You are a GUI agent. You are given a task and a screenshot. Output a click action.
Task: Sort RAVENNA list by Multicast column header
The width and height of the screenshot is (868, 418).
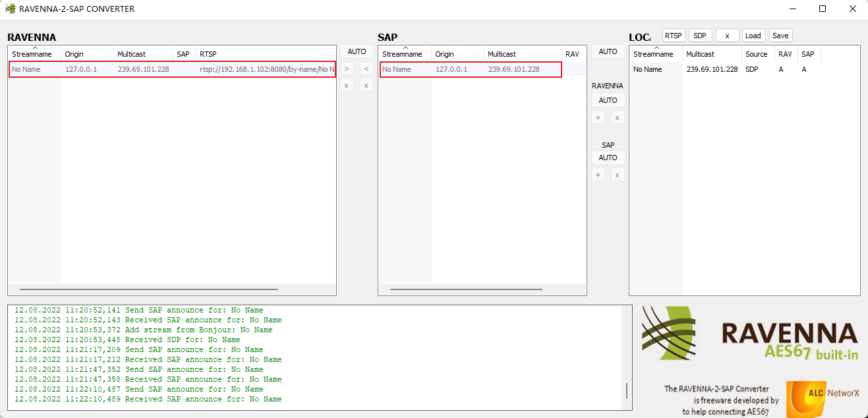143,54
